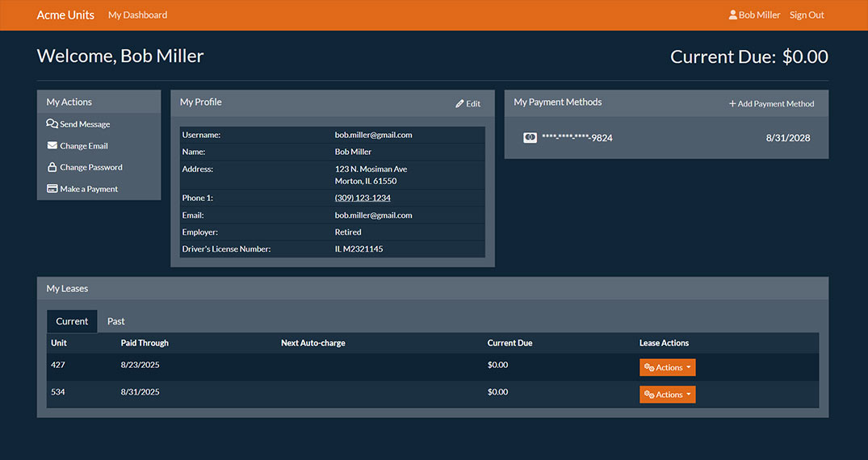The height and width of the screenshot is (460, 868).
Task: Sign Out of the account
Action: 807,15
